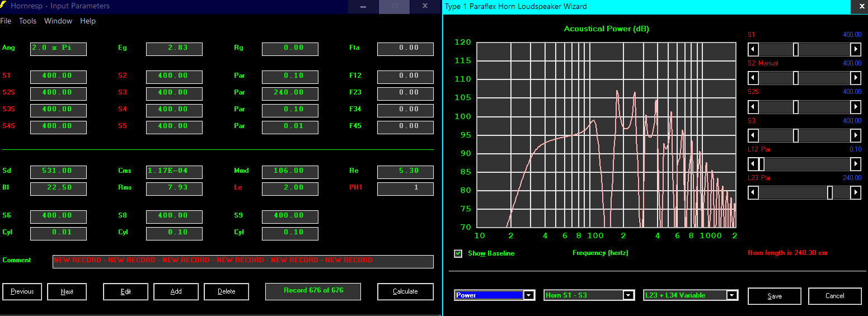Click the L12 Par slider left arrow
This screenshot has height=316, width=868.
pos(754,164)
